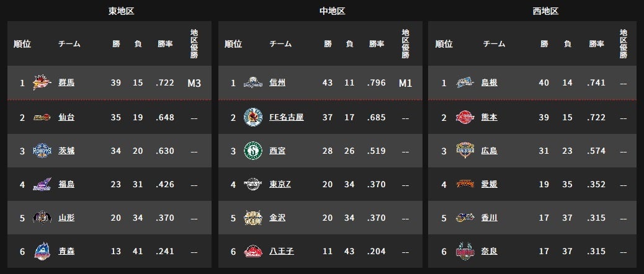
Task: Open the 愛媛 team link
Action: coord(489,184)
